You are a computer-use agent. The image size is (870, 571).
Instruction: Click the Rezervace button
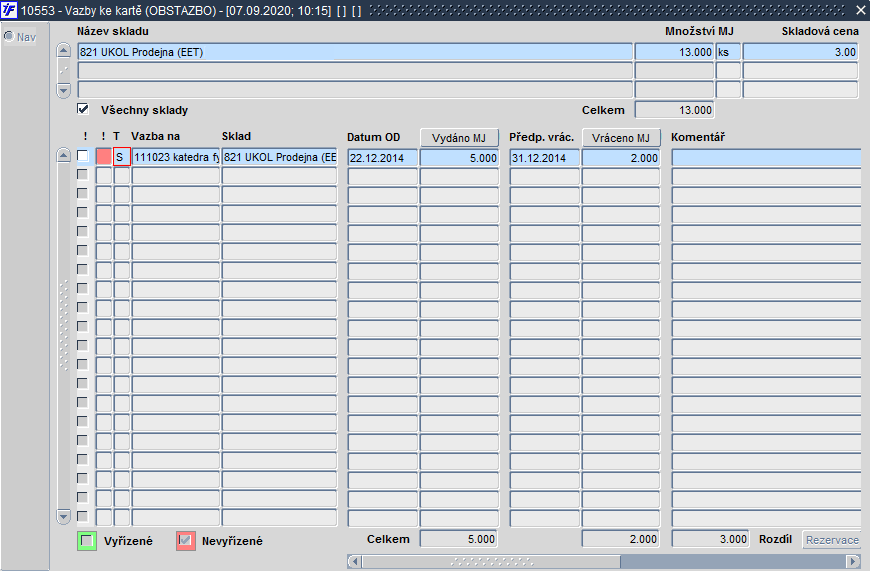coord(832,539)
